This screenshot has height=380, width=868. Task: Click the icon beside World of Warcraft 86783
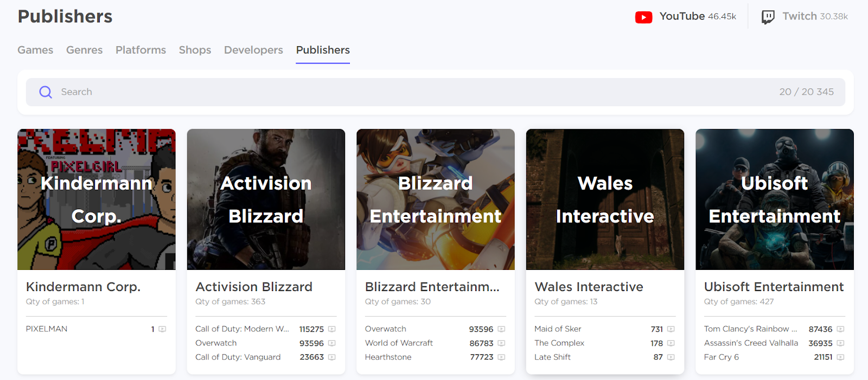click(501, 343)
